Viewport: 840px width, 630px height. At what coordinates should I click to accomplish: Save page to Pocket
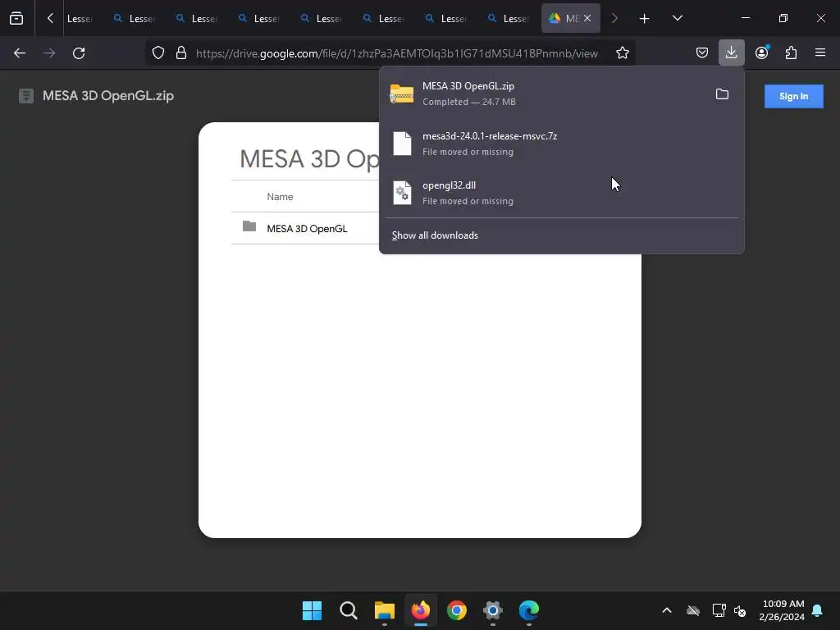702,52
